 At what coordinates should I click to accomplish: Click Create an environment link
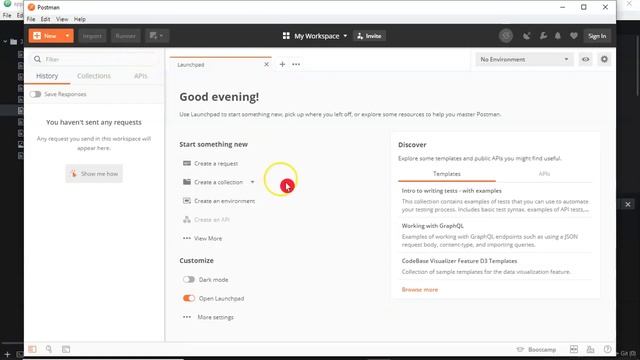coord(224,201)
